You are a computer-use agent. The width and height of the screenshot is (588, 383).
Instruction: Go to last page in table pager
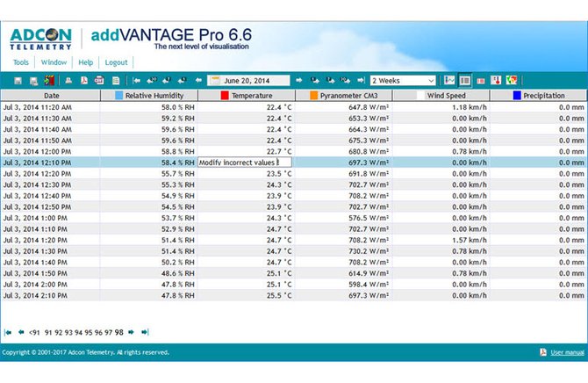[x=145, y=332]
